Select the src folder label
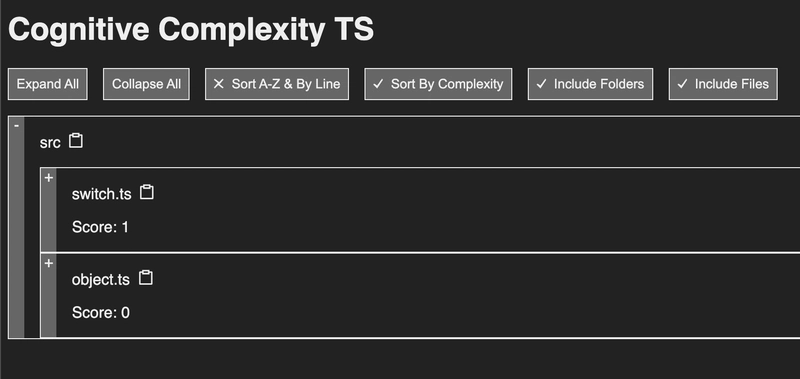Screen dimensions: 800x379 pyautogui.click(x=50, y=143)
